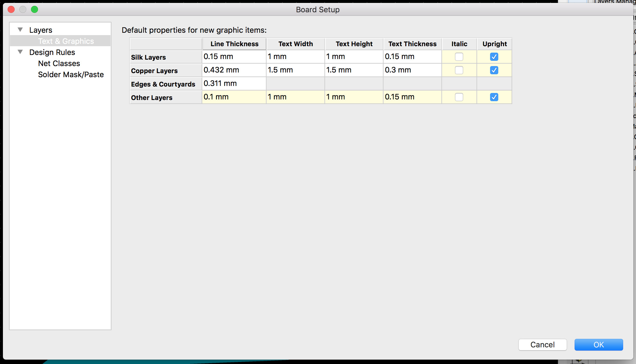Close the Board Setup dialog
This screenshot has height=364, width=636.
[11, 9]
